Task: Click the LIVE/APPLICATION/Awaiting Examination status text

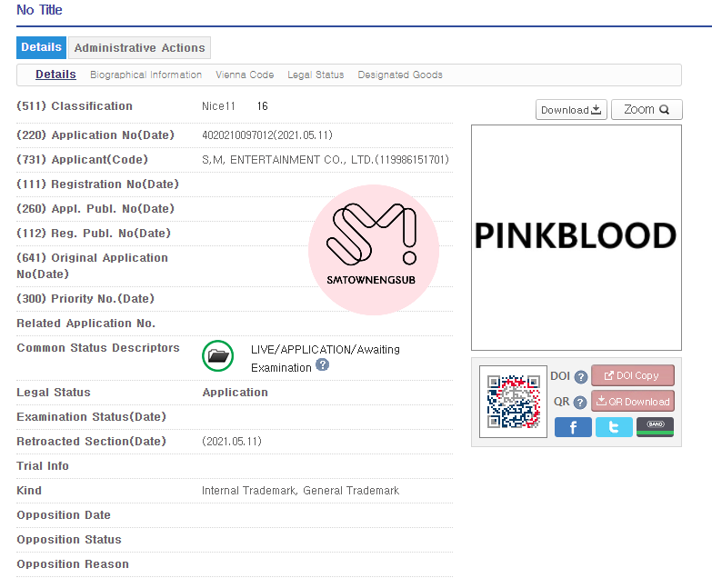Action: click(x=326, y=358)
